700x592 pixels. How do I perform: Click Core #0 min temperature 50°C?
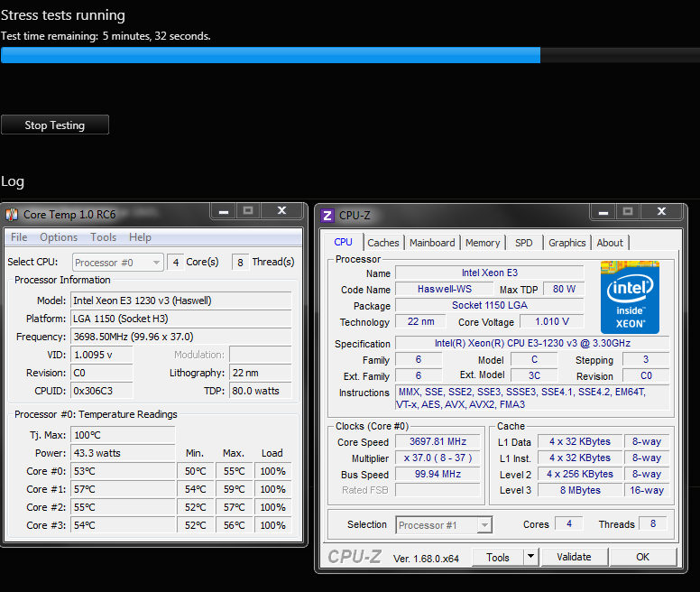(196, 471)
